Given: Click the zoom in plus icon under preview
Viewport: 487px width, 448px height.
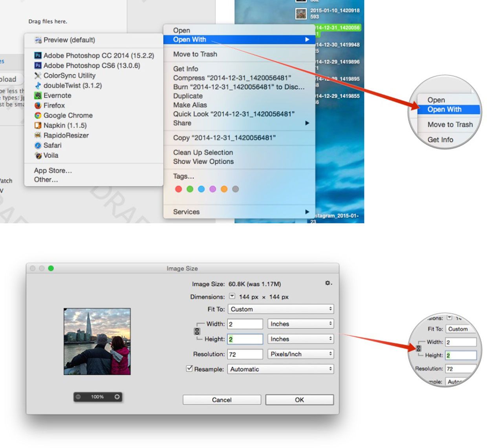Looking at the screenshot, I should [x=117, y=397].
